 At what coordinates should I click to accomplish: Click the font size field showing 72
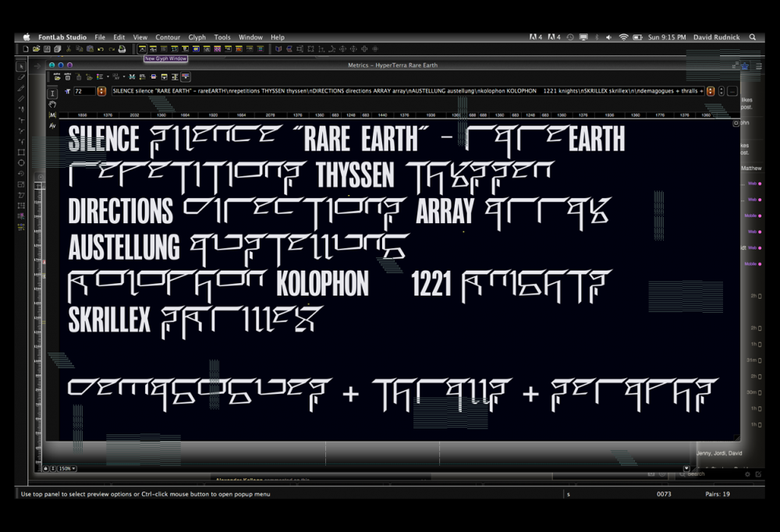(x=84, y=91)
